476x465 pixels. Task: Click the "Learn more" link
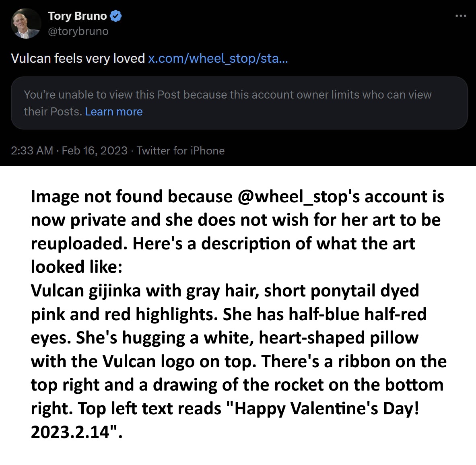pyautogui.click(x=114, y=111)
